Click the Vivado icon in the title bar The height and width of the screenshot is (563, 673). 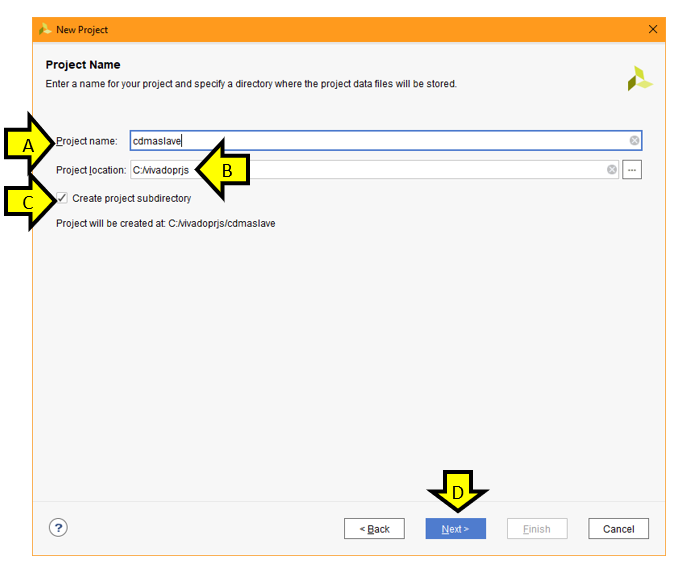[x=45, y=29]
